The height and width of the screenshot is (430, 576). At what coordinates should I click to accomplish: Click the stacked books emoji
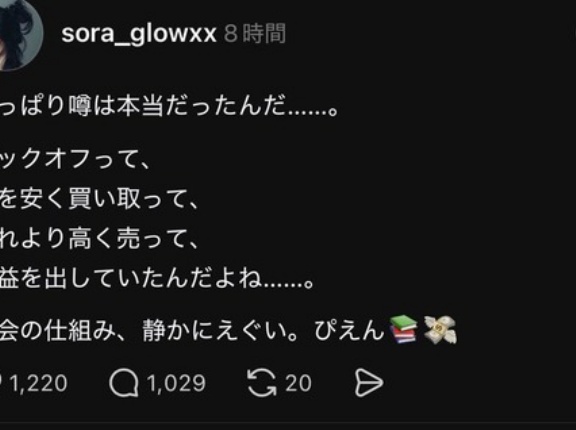403,329
